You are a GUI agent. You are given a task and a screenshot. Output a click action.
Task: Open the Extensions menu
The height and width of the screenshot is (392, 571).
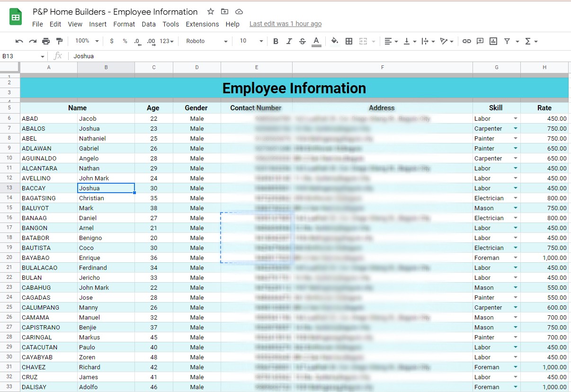[x=202, y=24]
